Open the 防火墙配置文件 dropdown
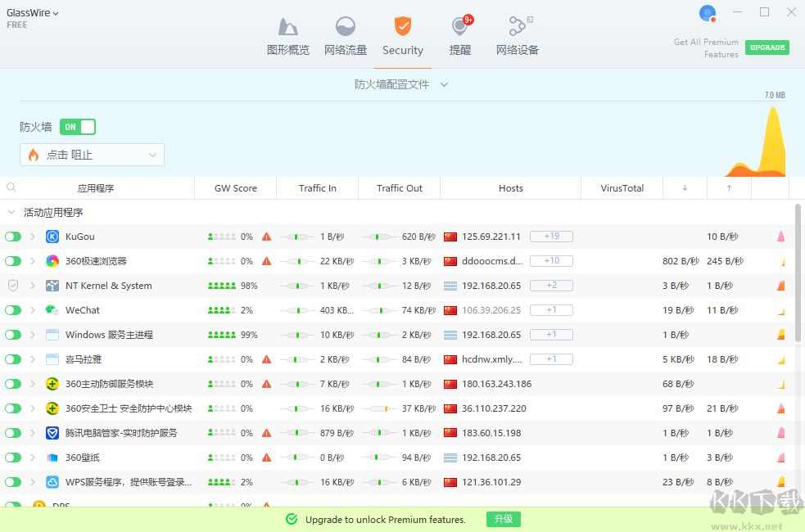This screenshot has height=532, width=805. [401, 84]
